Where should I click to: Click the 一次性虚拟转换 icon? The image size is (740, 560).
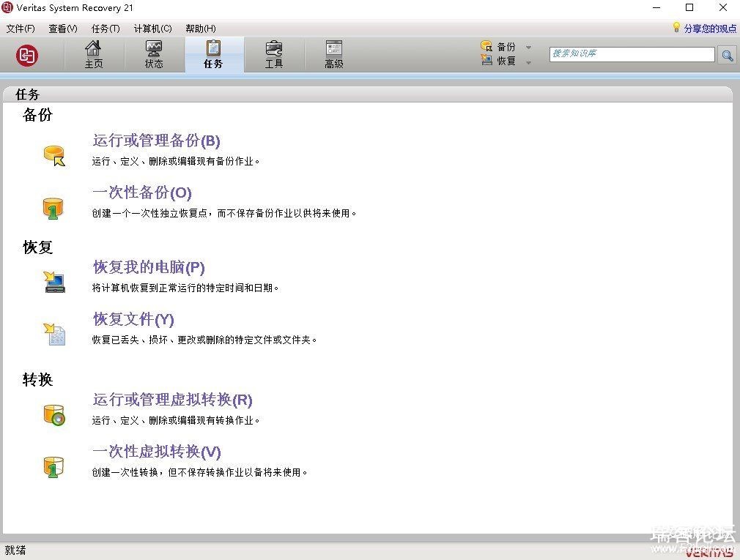pyautogui.click(x=53, y=467)
